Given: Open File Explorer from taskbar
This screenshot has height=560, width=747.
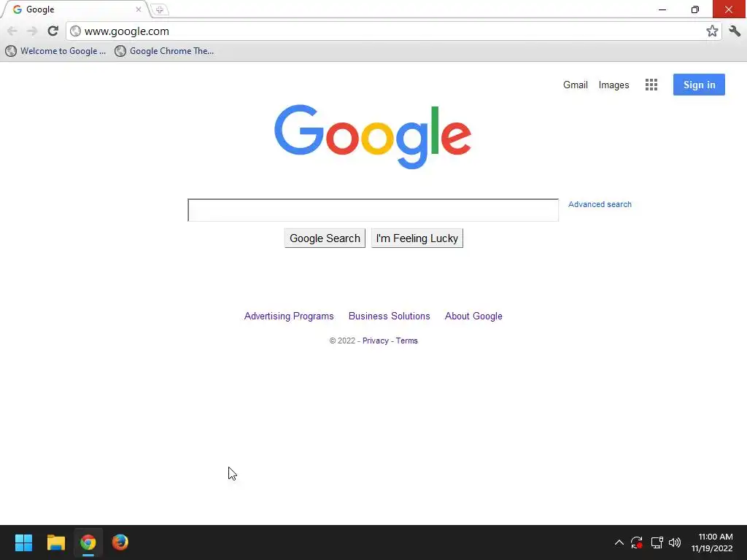Looking at the screenshot, I should pos(55,542).
